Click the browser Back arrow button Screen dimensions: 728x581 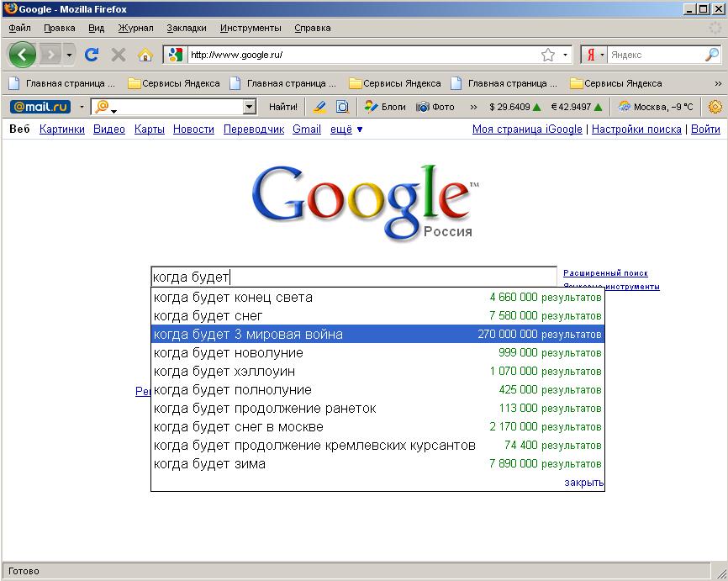pos(23,55)
